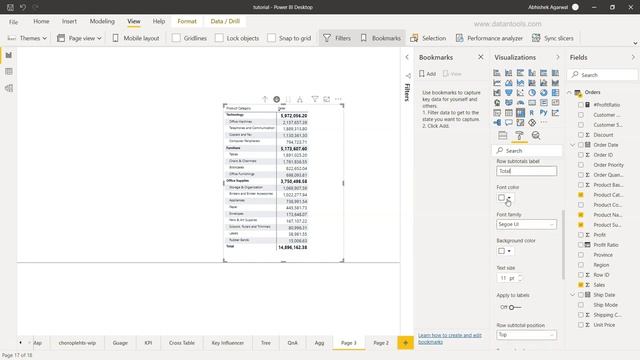Viewport: 640px width, 360px height.
Task: Select the matrix visual
Action: 520,113
